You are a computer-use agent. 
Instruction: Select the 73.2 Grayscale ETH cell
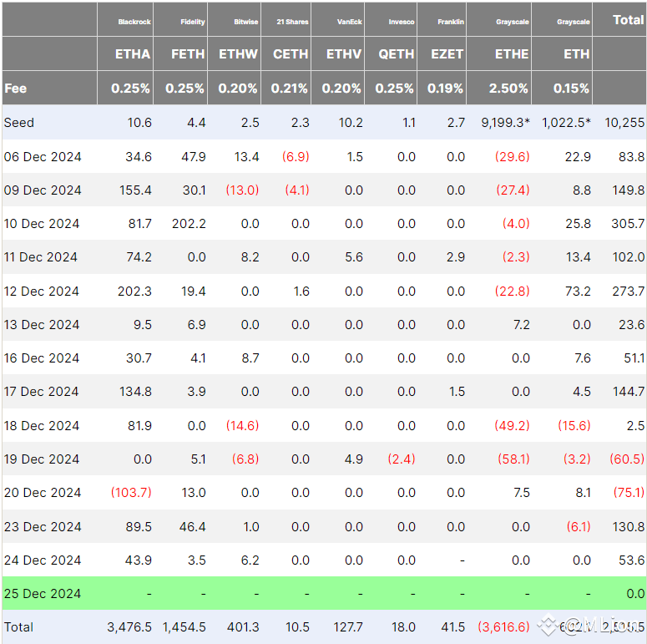coord(578,292)
